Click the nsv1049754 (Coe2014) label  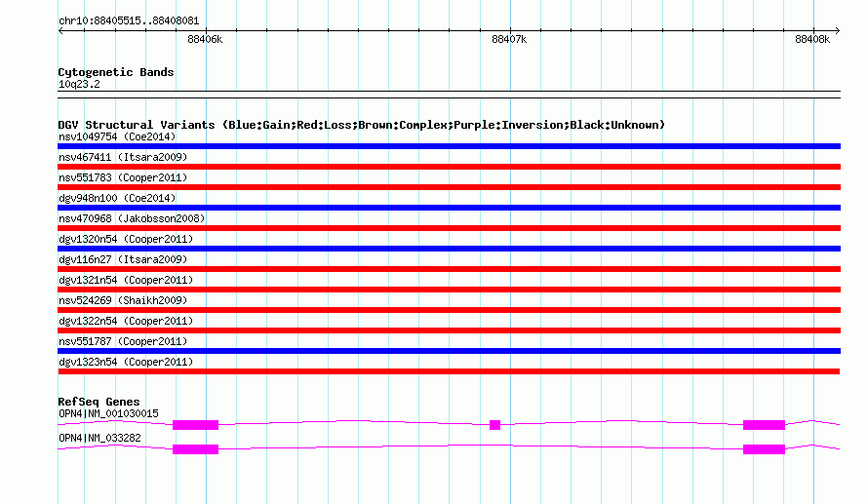click(117, 136)
